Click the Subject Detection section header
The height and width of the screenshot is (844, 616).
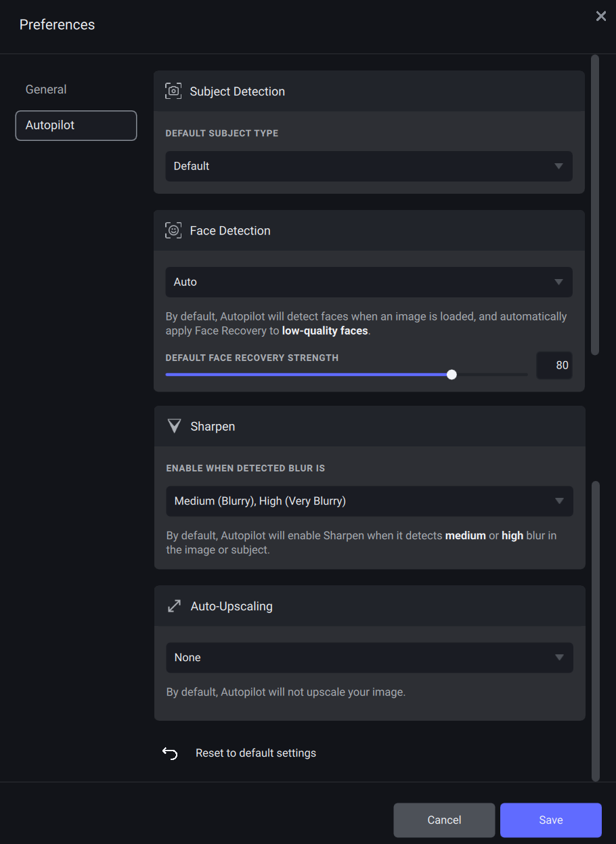pyautogui.click(x=237, y=91)
